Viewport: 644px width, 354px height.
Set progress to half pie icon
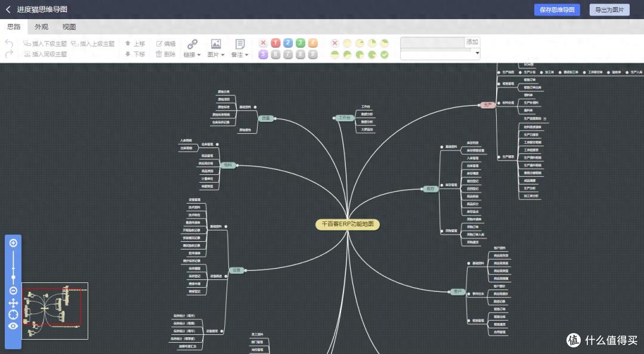(x=335, y=54)
